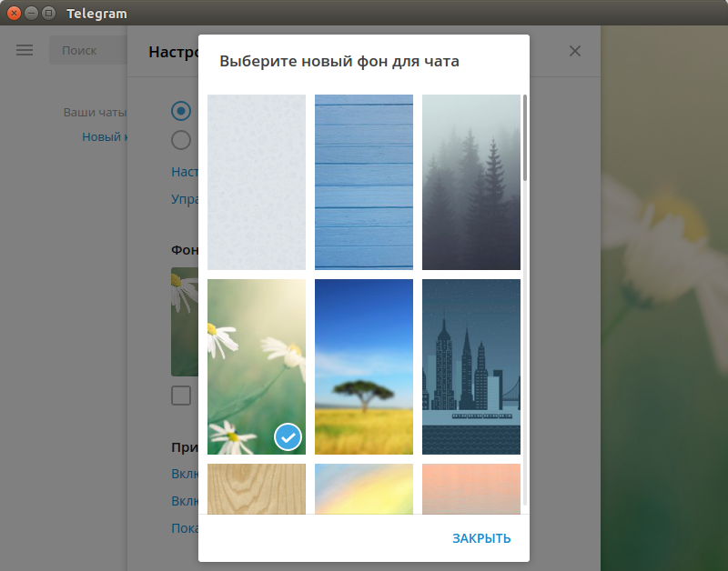Click the checkmark badge on the daisies thumbnail
Screen dimensions: 728x571
point(288,437)
